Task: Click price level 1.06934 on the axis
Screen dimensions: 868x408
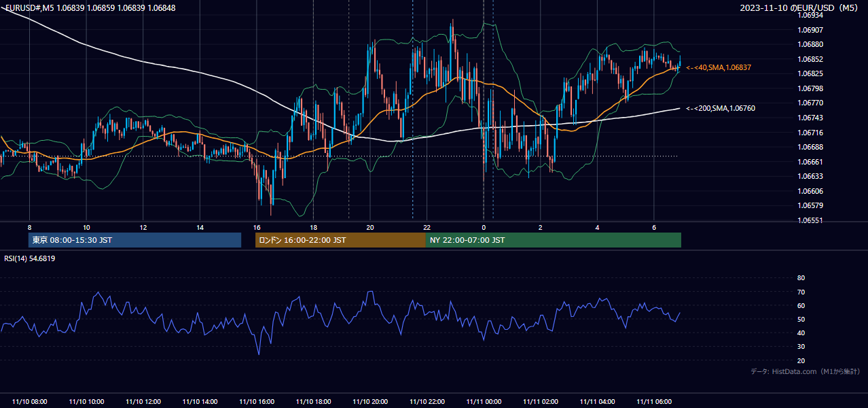Action: (810, 15)
